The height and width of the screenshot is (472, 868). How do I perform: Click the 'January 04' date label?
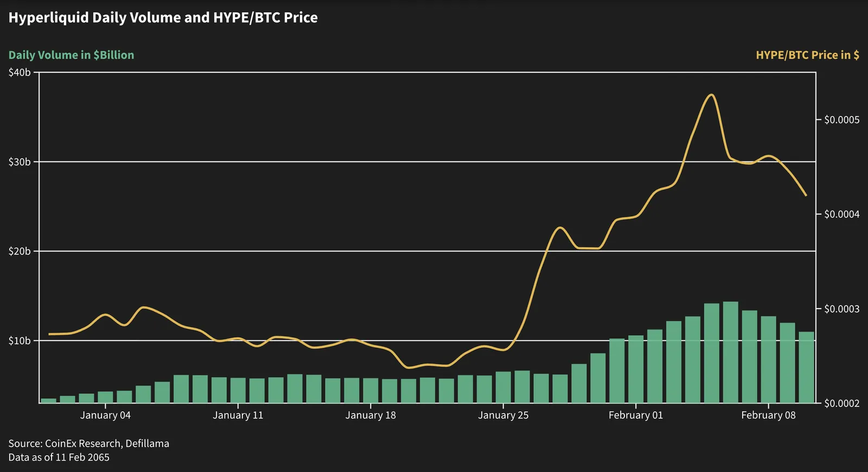[105, 415]
